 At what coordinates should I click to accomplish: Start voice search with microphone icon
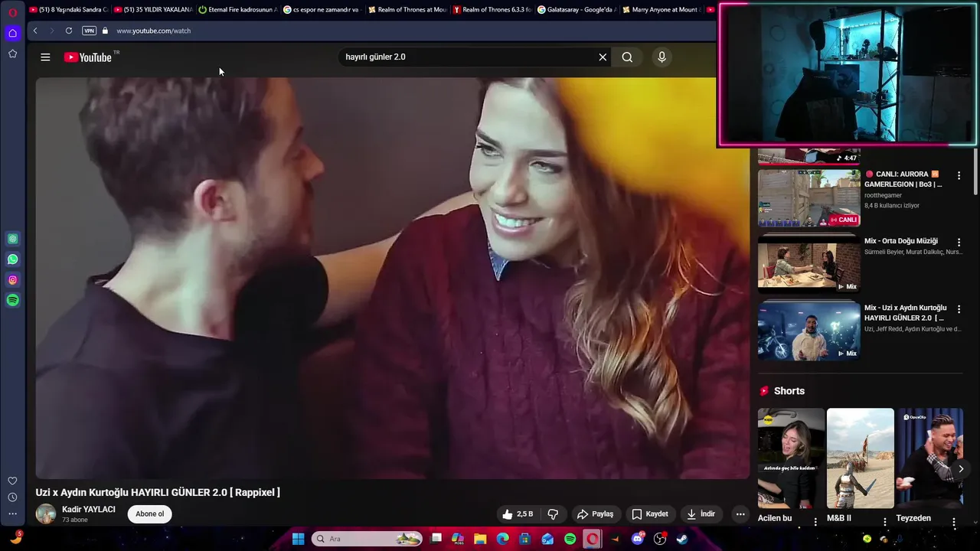(x=662, y=57)
